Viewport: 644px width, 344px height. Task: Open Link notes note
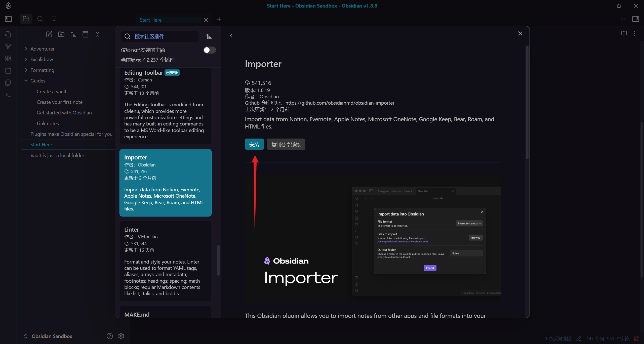pos(48,123)
